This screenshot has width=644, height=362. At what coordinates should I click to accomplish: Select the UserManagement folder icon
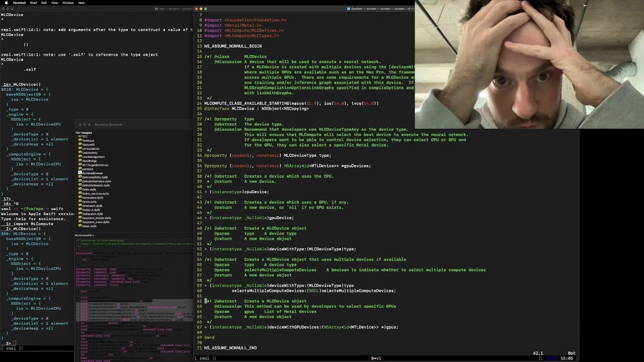pos(80,156)
